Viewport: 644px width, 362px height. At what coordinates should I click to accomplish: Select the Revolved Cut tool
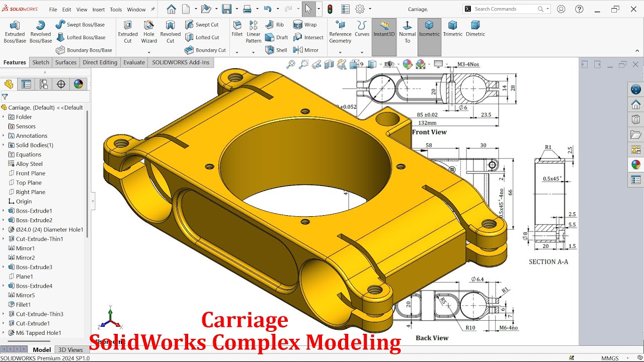tap(171, 32)
